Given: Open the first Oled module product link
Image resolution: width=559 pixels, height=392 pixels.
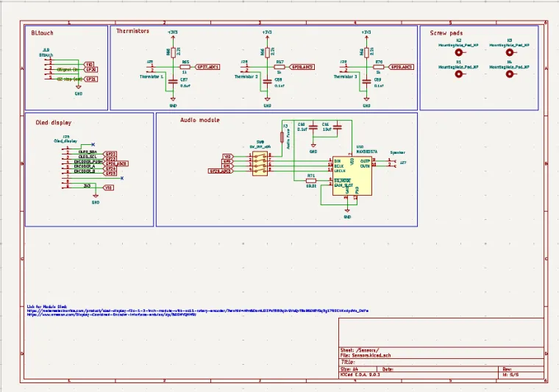Looking at the screenshot, I should [x=197, y=310].
